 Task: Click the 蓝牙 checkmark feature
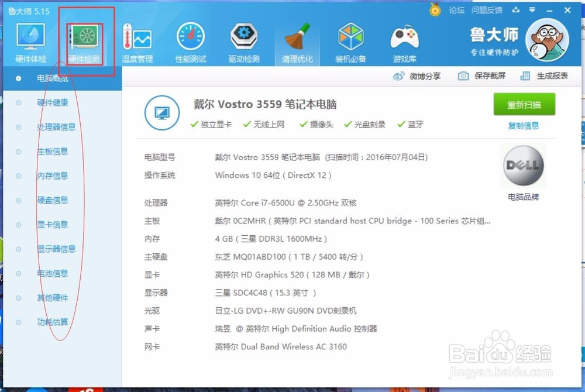410,125
